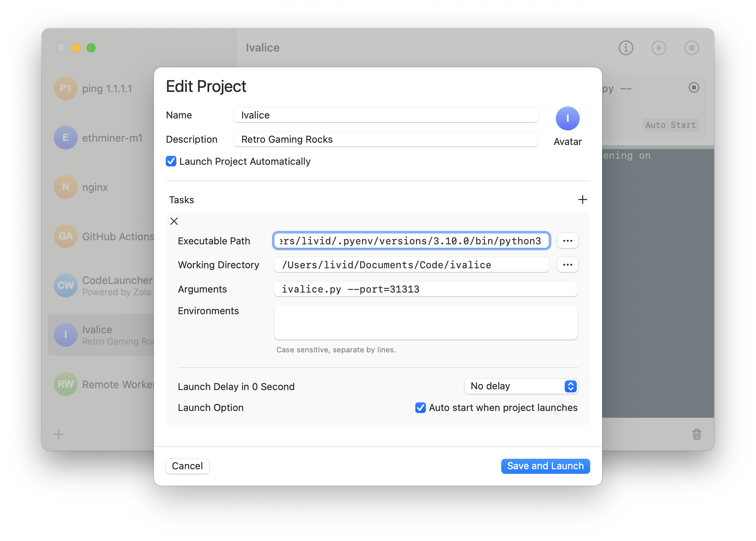Uncheck Launch Project Automatically
The width and height of the screenshot is (756, 541).
[x=171, y=161]
